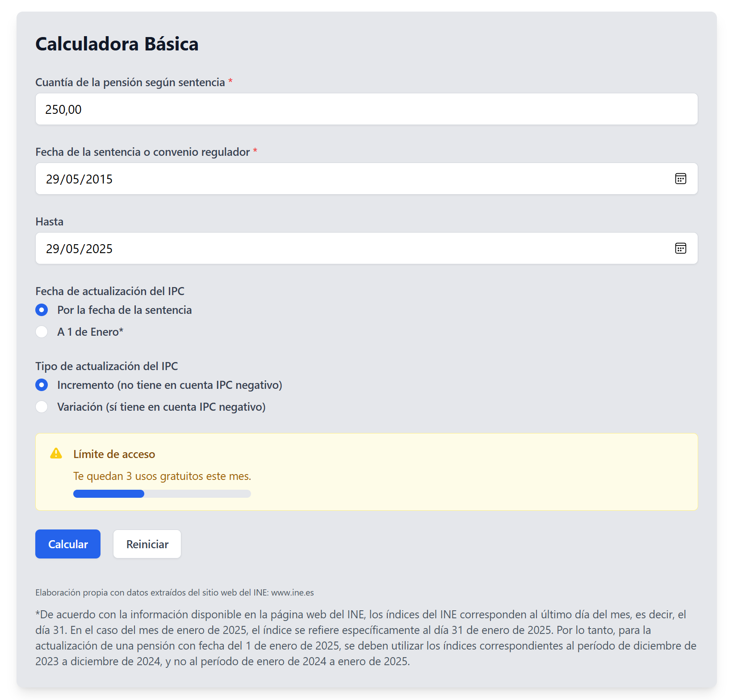Select the 'Por la fecha de la sentencia' option
The width and height of the screenshot is (733, 700).
click(x=42, y=310)
